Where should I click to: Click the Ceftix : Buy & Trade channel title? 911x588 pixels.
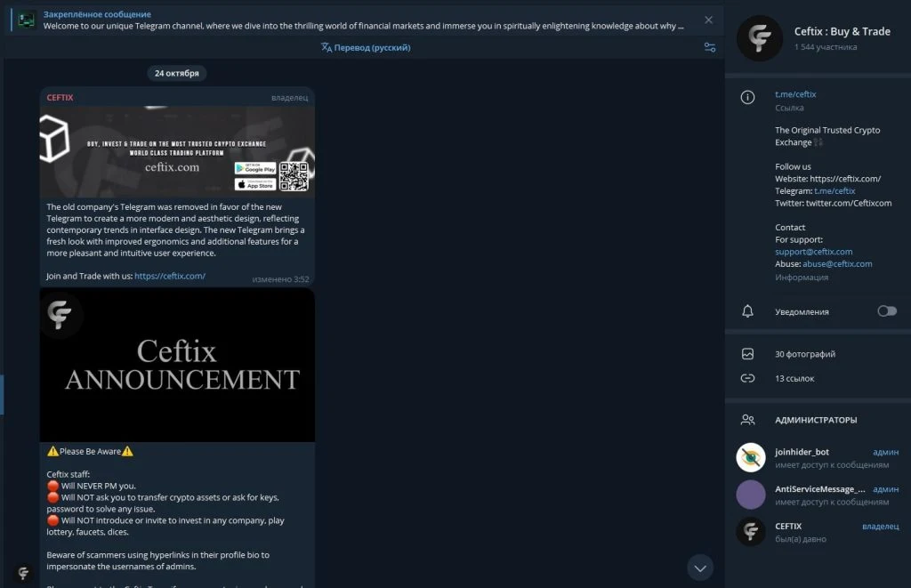[842, 31]
